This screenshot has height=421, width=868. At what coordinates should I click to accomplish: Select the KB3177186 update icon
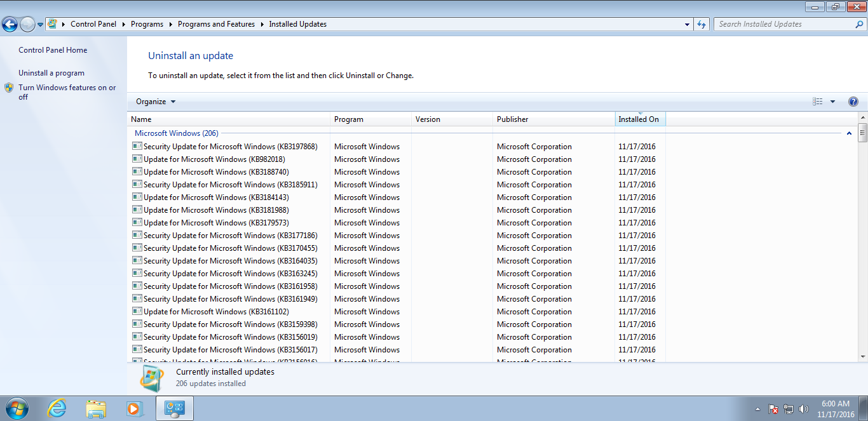137,235
